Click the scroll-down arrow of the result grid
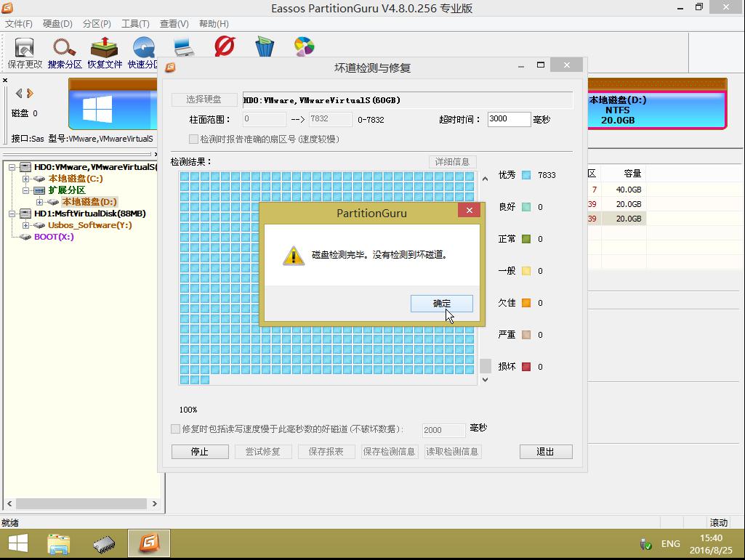This screenshot has height=560, width=745. point(485,379)
